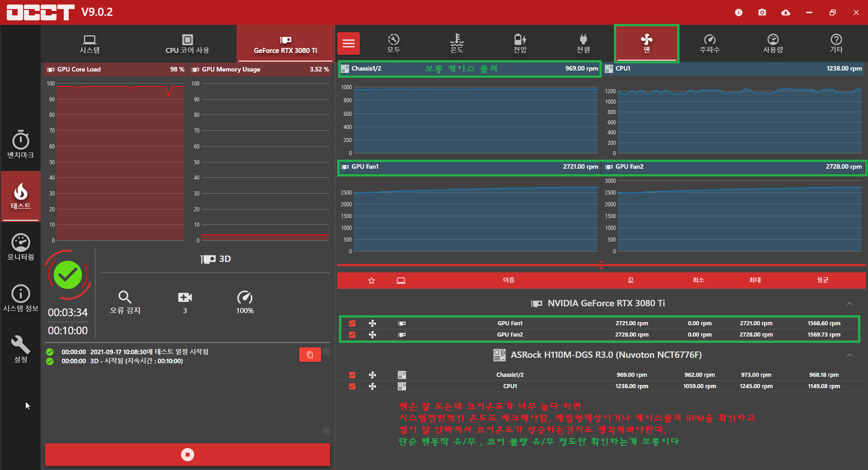Switch to the 팬 fan tab
This screenshot has height=470, width=868.
coord(646,43)
